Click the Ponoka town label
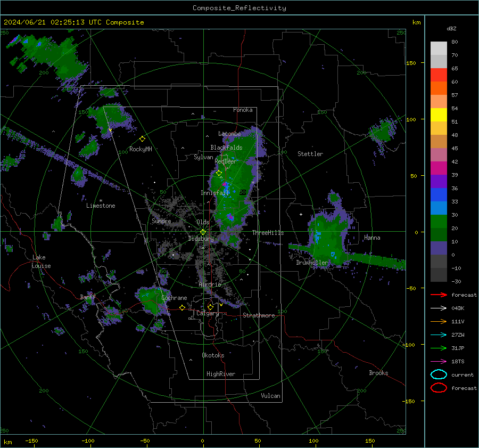Image resolution: width=479 pixels, height=448 pixels. point(243,110)
